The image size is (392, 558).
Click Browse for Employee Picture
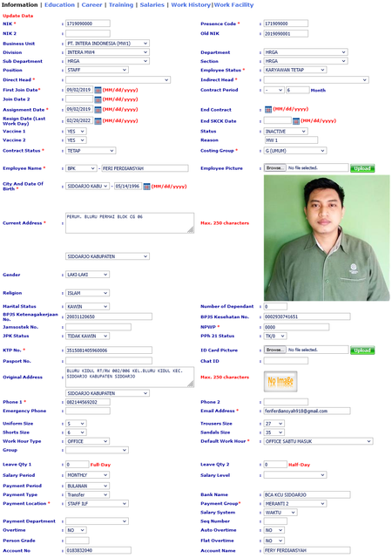coord(275,167)
